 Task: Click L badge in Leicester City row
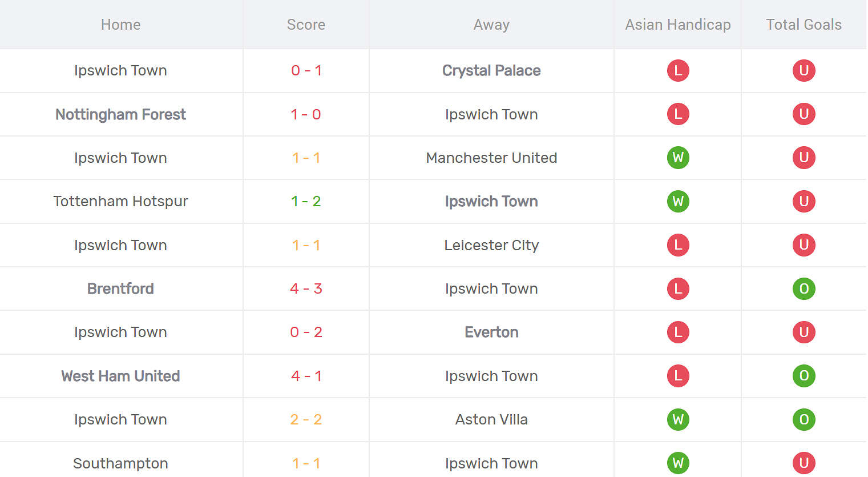coord(678,245)
